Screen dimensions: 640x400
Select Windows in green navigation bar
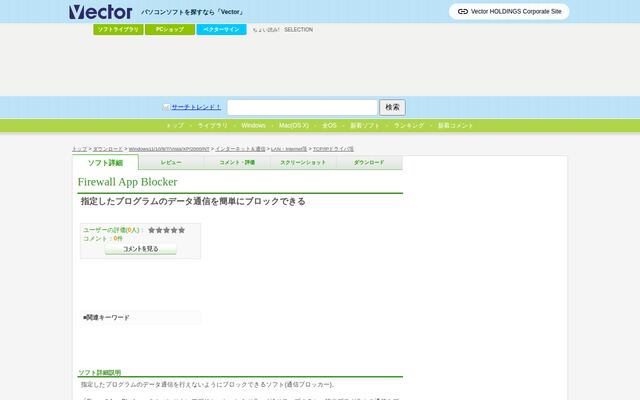coord(253,125)
